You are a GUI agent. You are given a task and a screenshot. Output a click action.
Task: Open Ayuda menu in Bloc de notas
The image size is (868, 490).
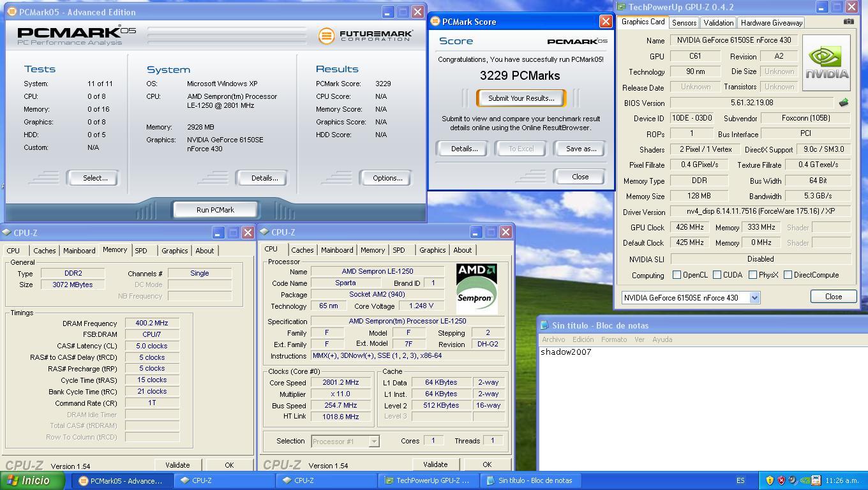click(662, 339)
